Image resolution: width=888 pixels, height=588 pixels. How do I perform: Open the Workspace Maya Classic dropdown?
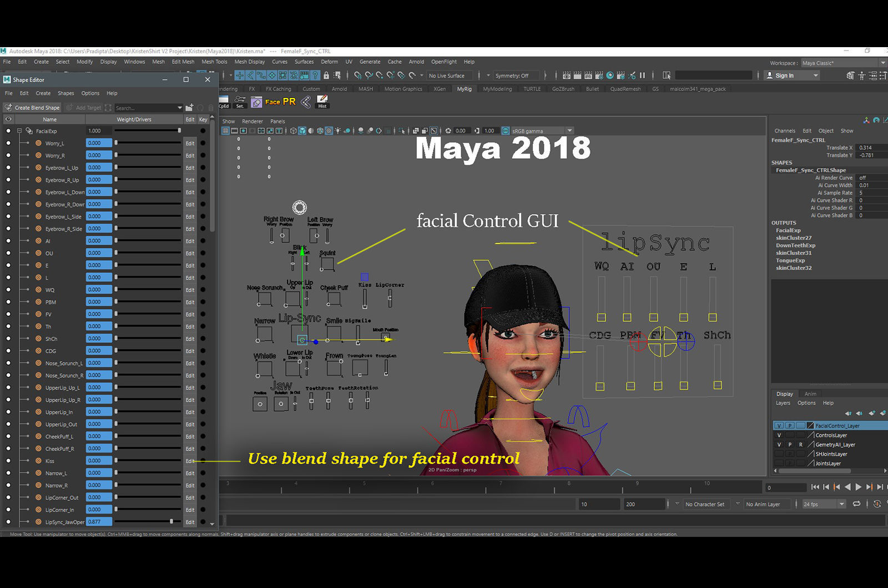844,63
